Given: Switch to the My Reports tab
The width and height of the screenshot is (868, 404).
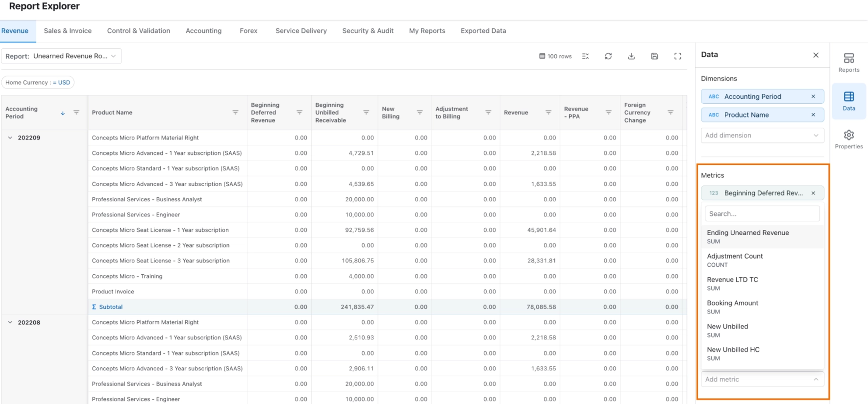Looking at the screenshot, I should click(427, 31).
